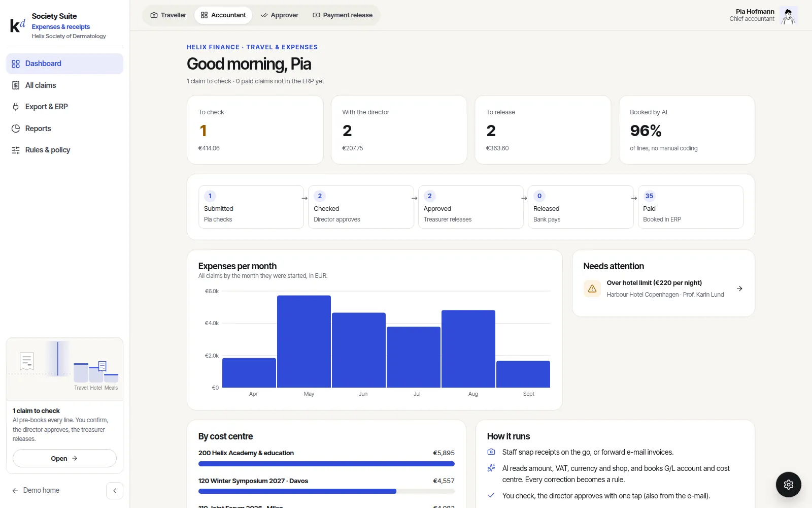
Task: Click the arrow beside the hotel limit alert
Action: click(739, 289)
